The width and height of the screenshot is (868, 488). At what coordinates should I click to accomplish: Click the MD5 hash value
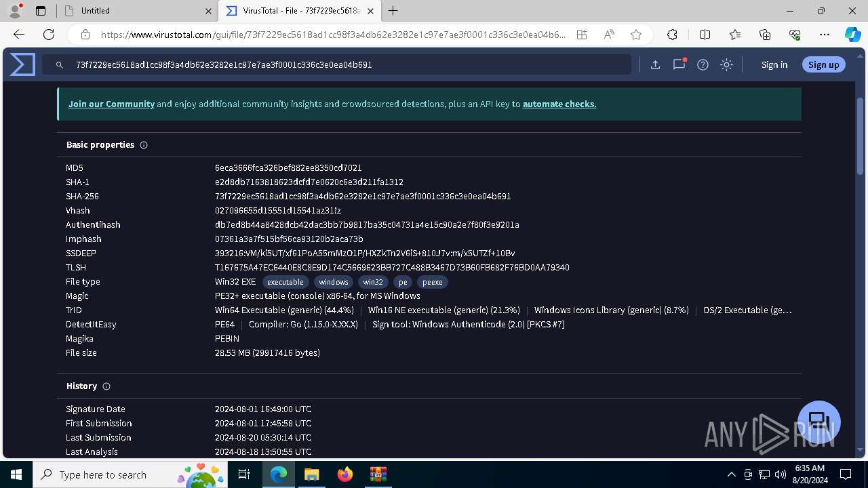[288, 168]
